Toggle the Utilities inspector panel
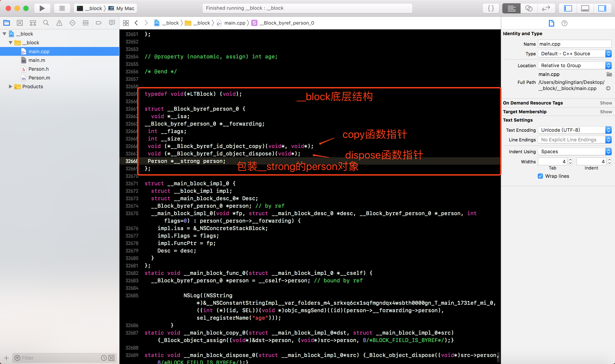Screen dimensions: 615x364 tap(602, 8)
